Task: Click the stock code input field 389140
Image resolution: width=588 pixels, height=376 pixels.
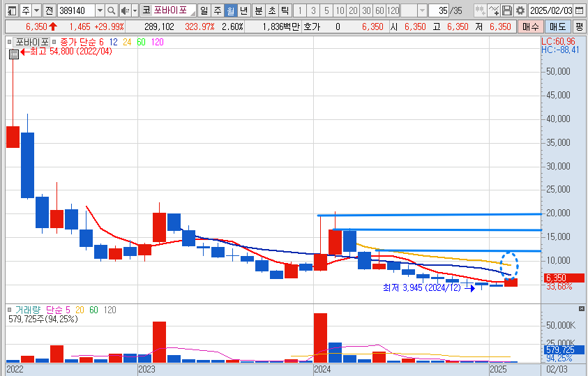Action: pyautogui.click(x=77, y=10)
